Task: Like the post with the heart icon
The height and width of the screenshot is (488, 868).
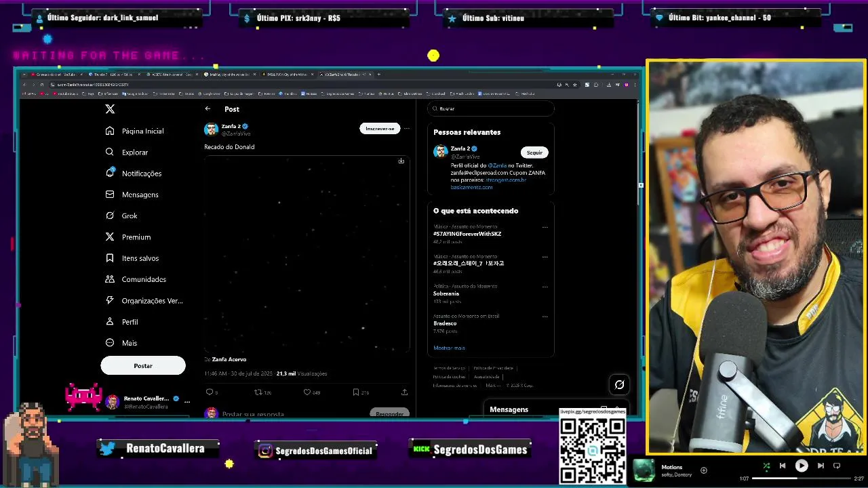Action: click(307, 392)
